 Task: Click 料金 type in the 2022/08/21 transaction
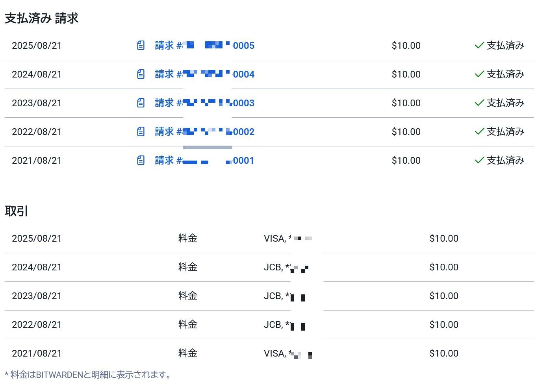pyautogui.click(x=188, y=325)
